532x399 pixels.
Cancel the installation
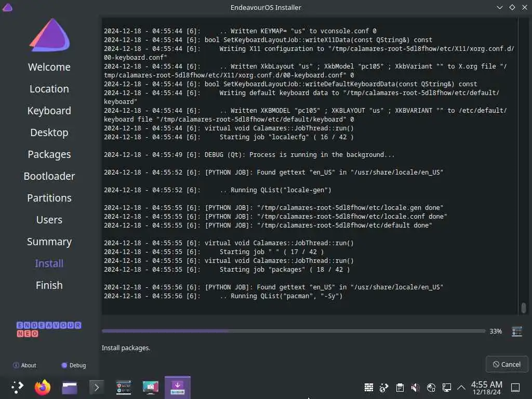[x=507, y=364]
